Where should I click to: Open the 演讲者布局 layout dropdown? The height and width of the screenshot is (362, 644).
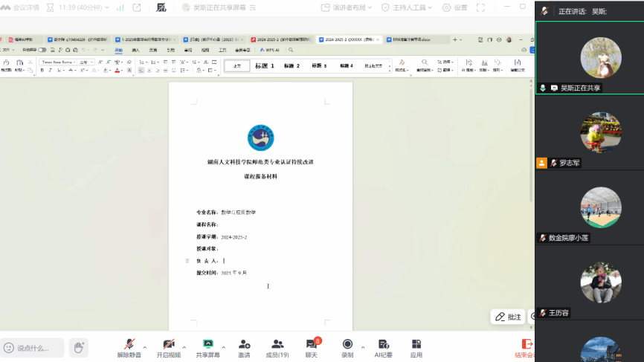tap(347, 7)
